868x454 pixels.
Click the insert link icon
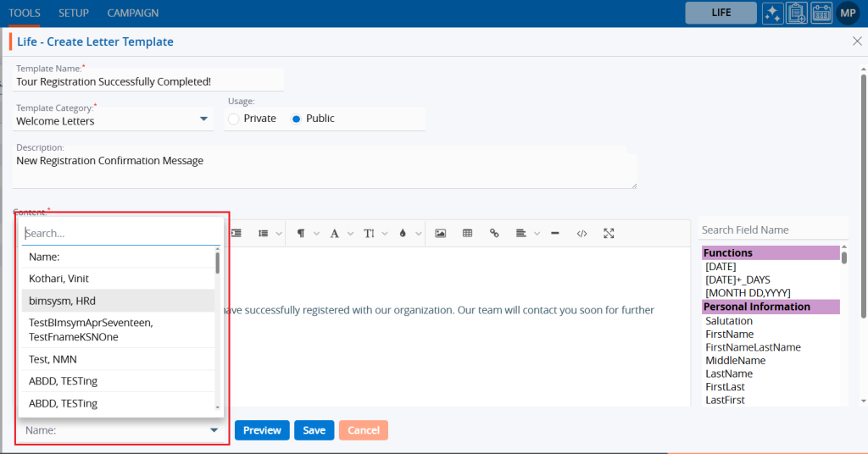pos(494,234)
